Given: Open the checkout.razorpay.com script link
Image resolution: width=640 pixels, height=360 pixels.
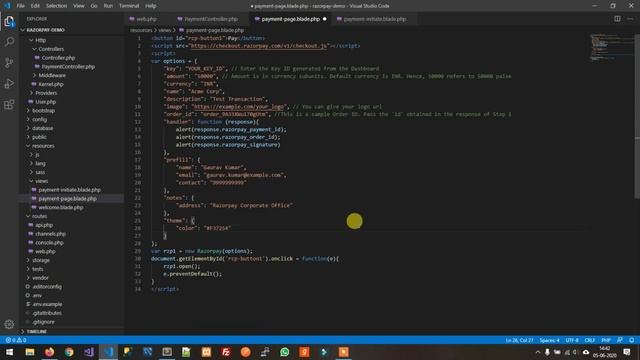Looking at the screenshot, I should 259,46.
